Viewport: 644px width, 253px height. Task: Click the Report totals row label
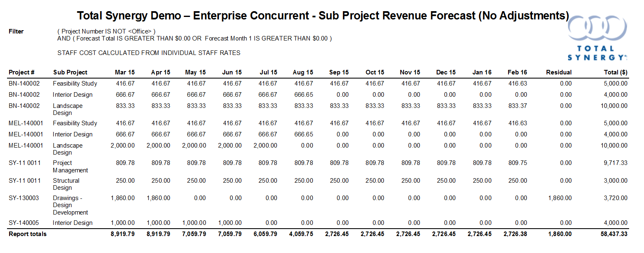click(28, 234)
